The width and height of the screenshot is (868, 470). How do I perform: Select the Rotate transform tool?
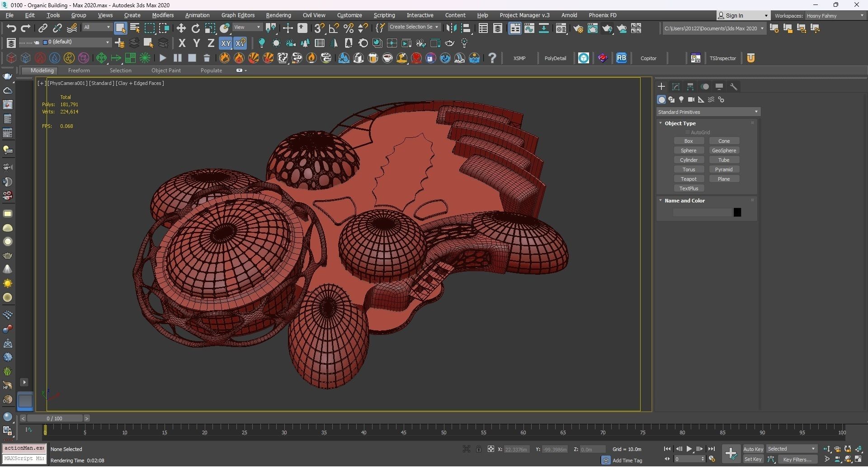pyautogui.click(x=196, y=28)
